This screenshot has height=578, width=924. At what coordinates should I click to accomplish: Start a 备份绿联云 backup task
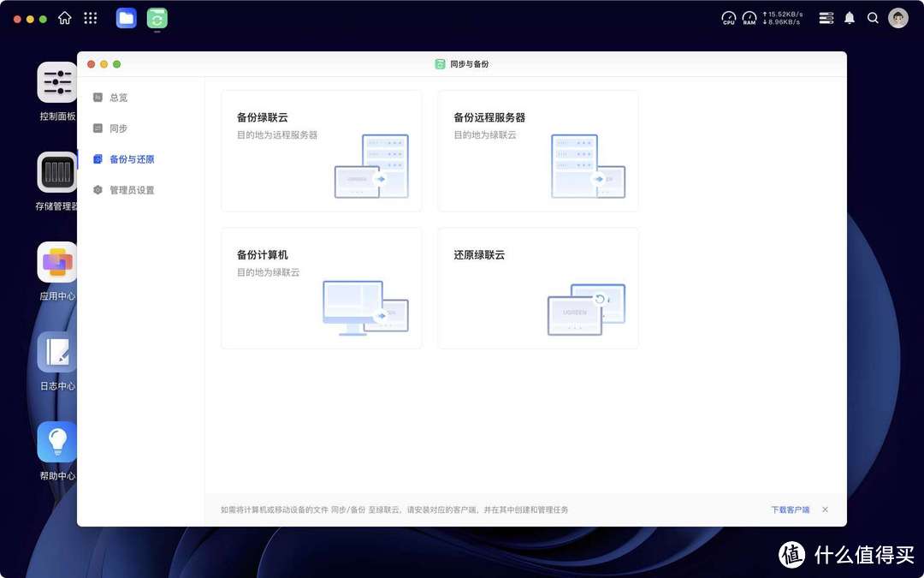(321, 150)
